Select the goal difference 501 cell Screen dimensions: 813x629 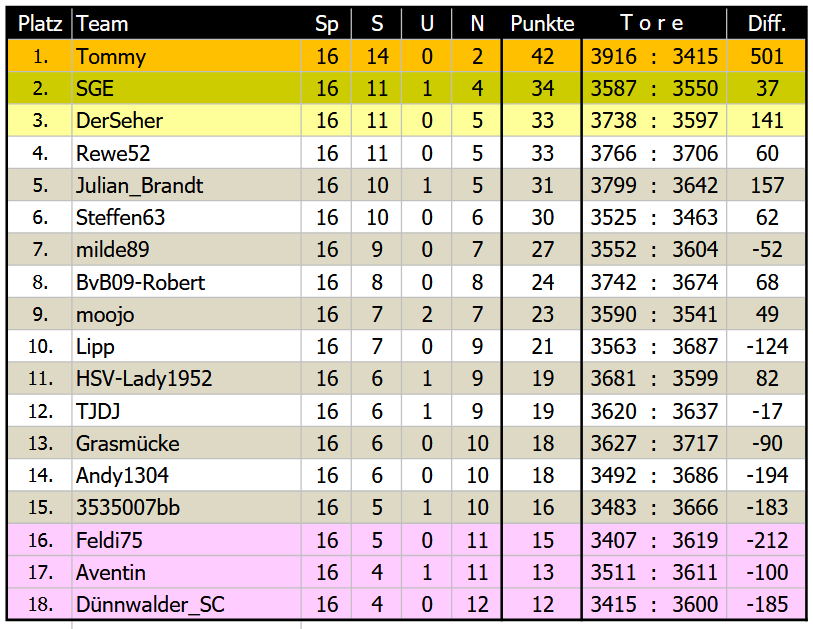(767, 57)
